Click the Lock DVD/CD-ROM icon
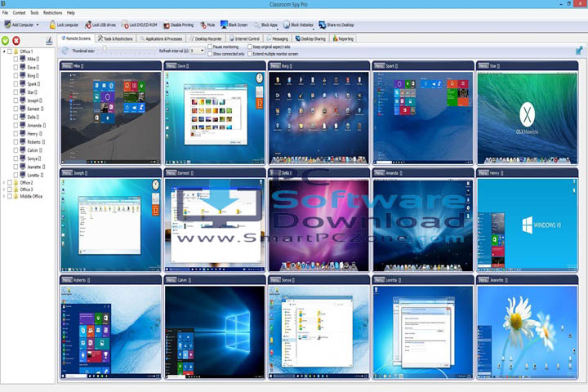 tap(125, 24)
